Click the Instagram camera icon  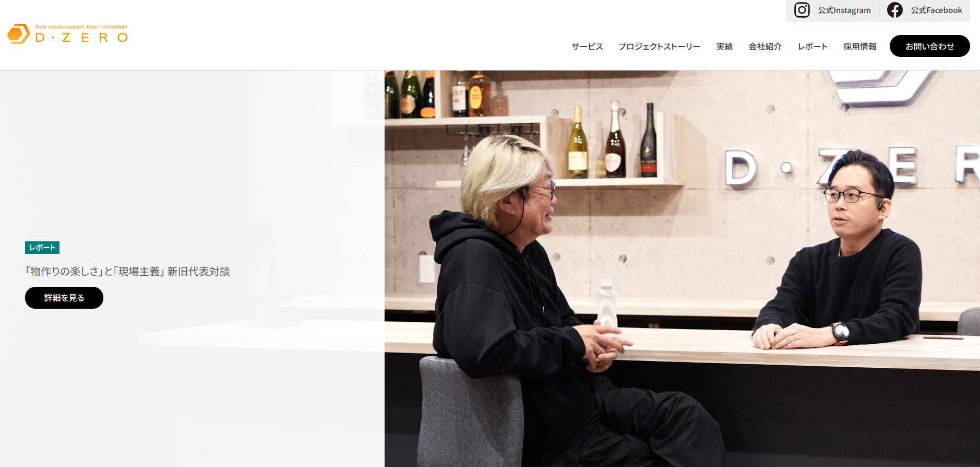(802, 10)
